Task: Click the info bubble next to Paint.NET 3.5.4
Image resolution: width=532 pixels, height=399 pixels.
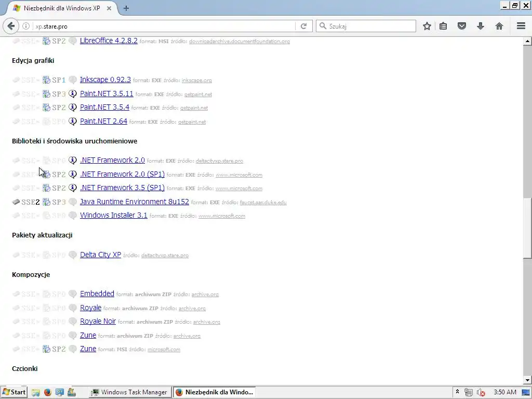Action: (73, 108)
